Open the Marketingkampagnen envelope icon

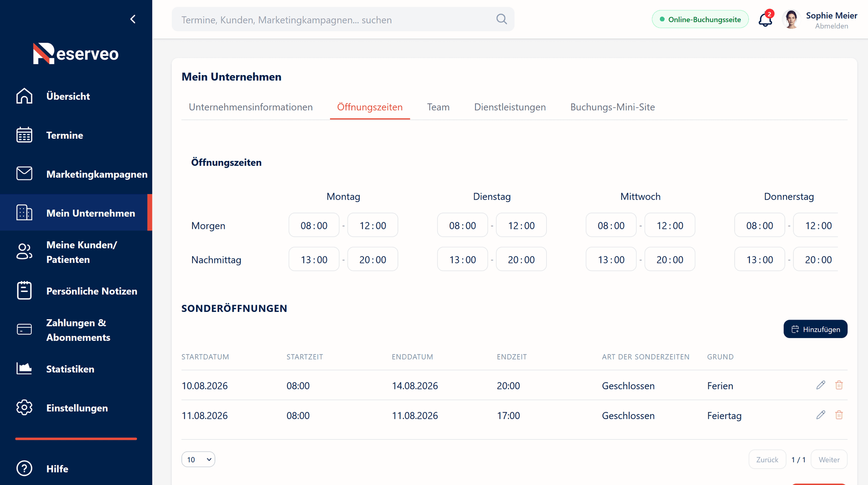(x=24, y=174)
